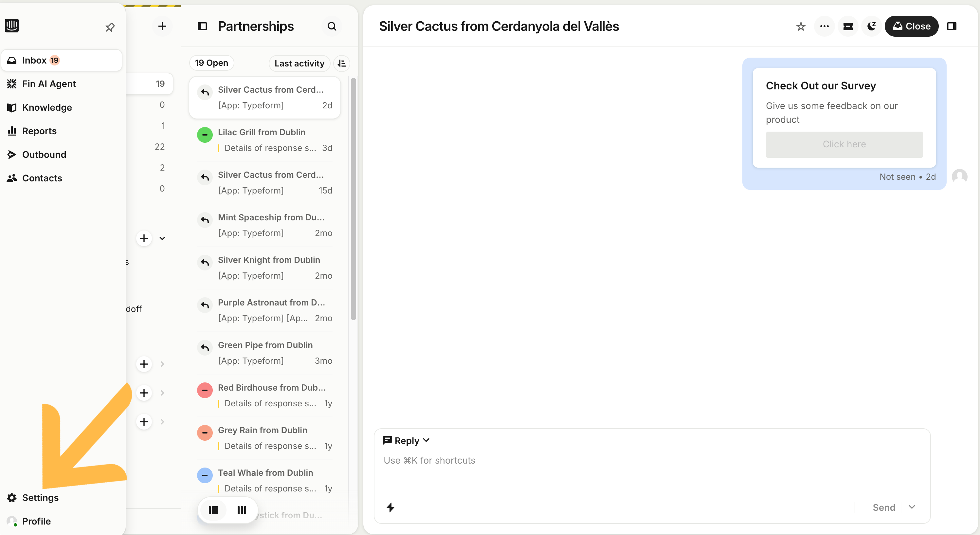This screenshot has width=980, height=535.
Task: Click the ticket icon in header
Action: pos(848,26)
